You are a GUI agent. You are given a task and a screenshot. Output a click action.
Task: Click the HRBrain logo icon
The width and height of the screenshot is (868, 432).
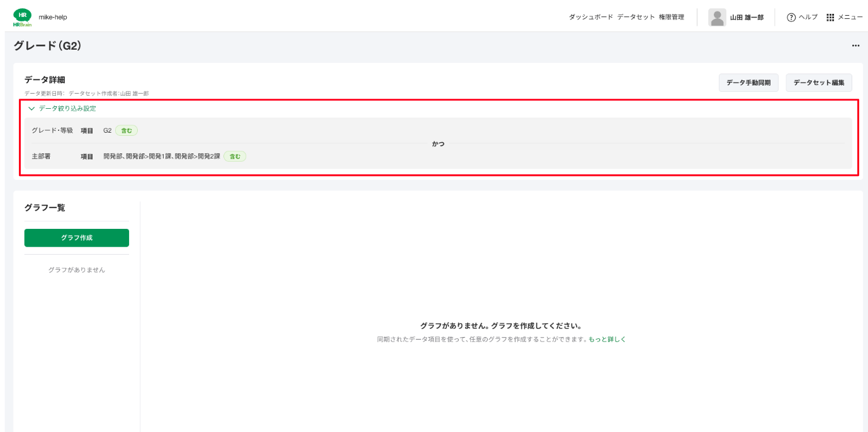pos(22,17)
